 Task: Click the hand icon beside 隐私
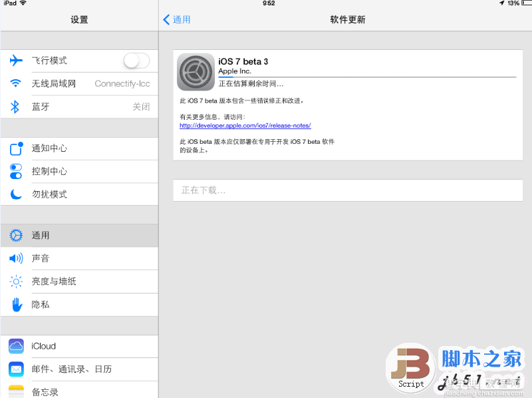[x=17, y=305]
